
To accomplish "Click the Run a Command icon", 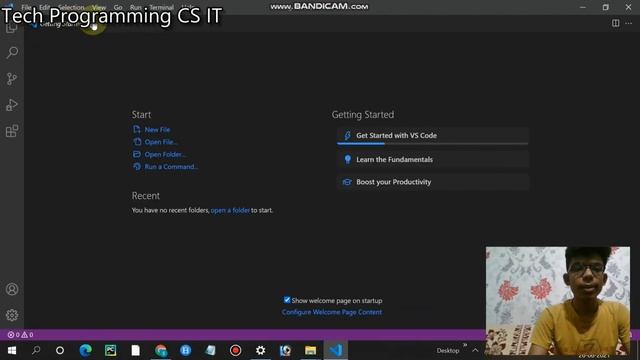I will click(x=137, y=167).
